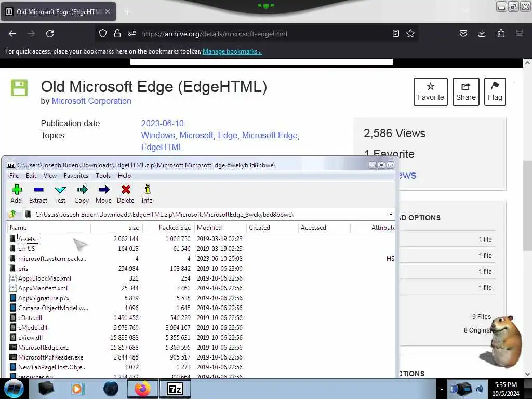Screen dimensions: 532x399
Task: Select the Old Microsoft Edge browser tab
Action: [x=58, y=11]
